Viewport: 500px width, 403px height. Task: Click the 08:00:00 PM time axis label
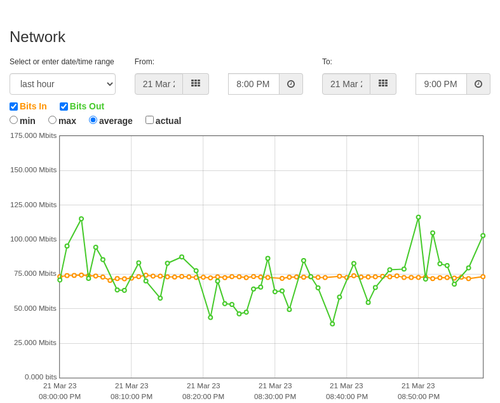pyautogui.click(x=60, y=397)
